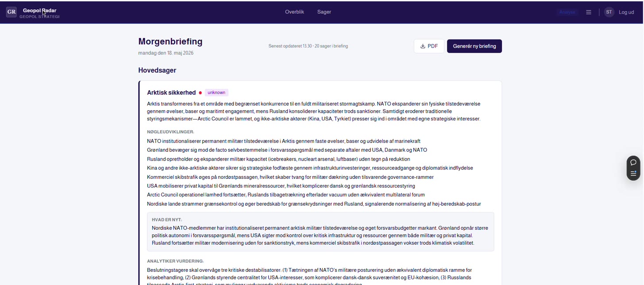The height and width of the screenshot is (285, 644).
Task: Click the line Kommerciel skibstrafik øges
Action: click(x=290, y=177)
